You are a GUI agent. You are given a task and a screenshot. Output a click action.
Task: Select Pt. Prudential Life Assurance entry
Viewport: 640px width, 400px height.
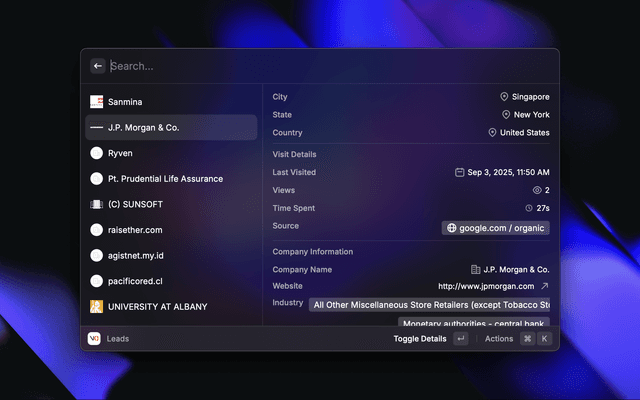(165, 179)
